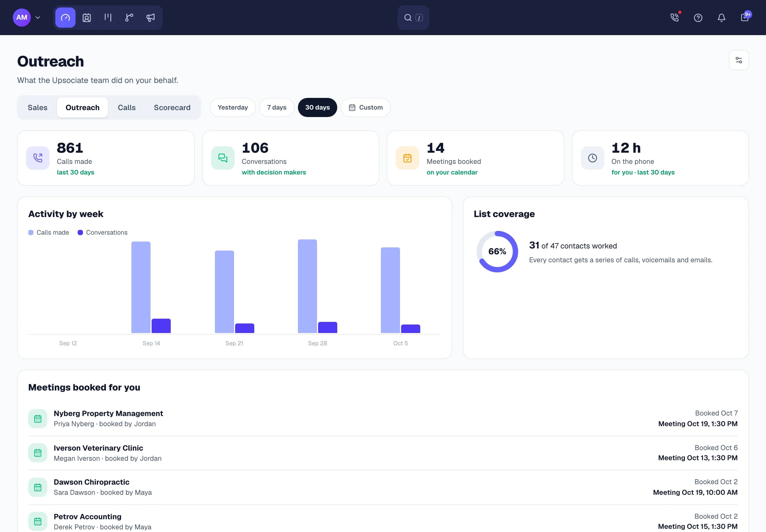
Task: Select the Outreach tab
Action: pos(82,107)
